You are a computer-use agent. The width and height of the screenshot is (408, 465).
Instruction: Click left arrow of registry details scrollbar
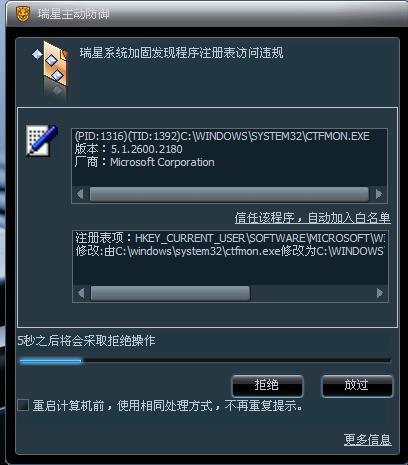click(x=81, y=293)
